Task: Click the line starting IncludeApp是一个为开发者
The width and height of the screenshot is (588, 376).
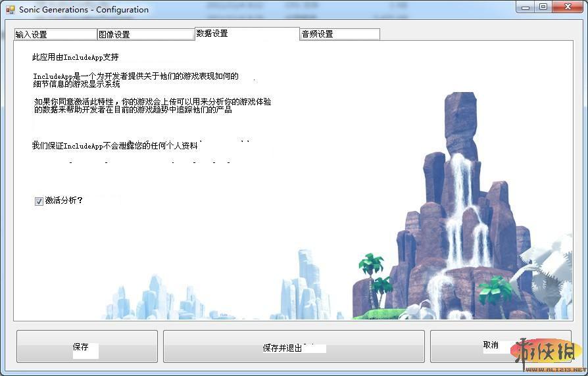Action: pos(135,76)
